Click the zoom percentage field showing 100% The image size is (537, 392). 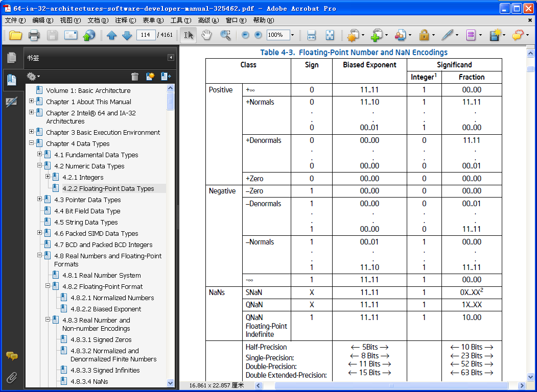click(x=278, y=35)
